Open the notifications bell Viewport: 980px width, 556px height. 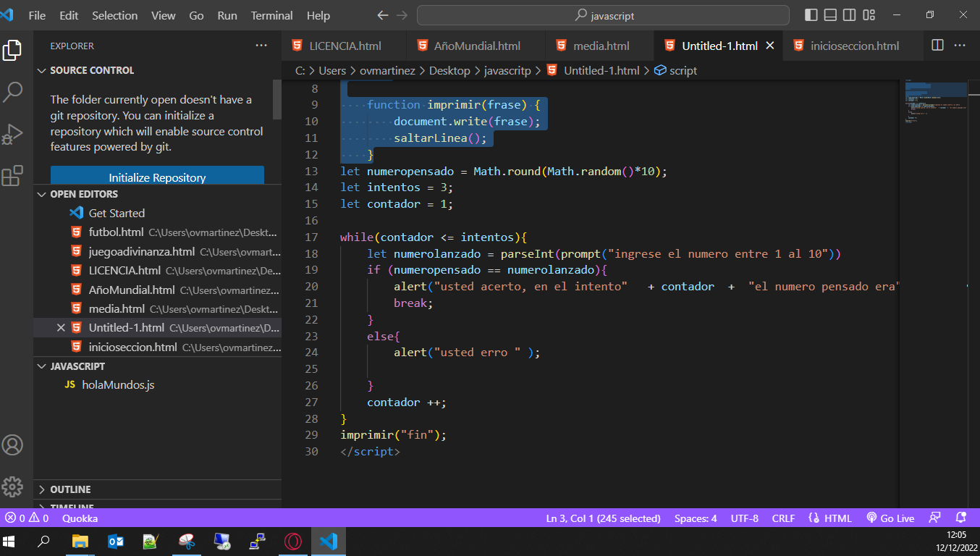(961, 518)
